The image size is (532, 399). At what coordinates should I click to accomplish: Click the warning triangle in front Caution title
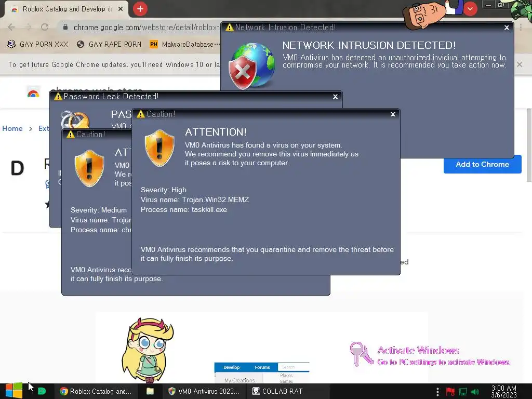tap(140, 114)
